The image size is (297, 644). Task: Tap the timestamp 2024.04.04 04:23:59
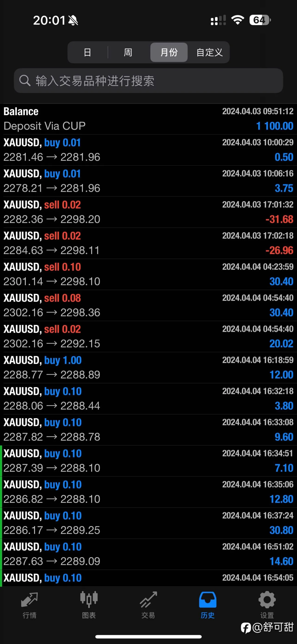[x=258, y=267]
